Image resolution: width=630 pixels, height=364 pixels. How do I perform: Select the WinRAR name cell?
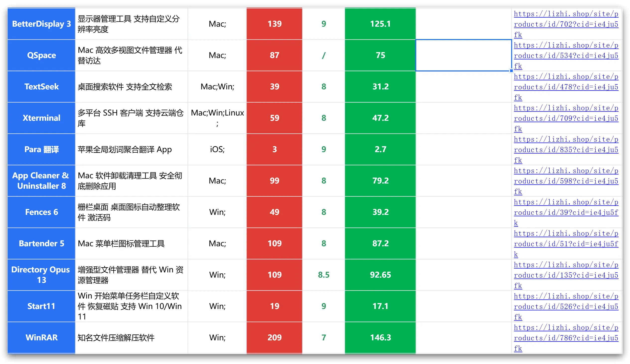(42, 338)
